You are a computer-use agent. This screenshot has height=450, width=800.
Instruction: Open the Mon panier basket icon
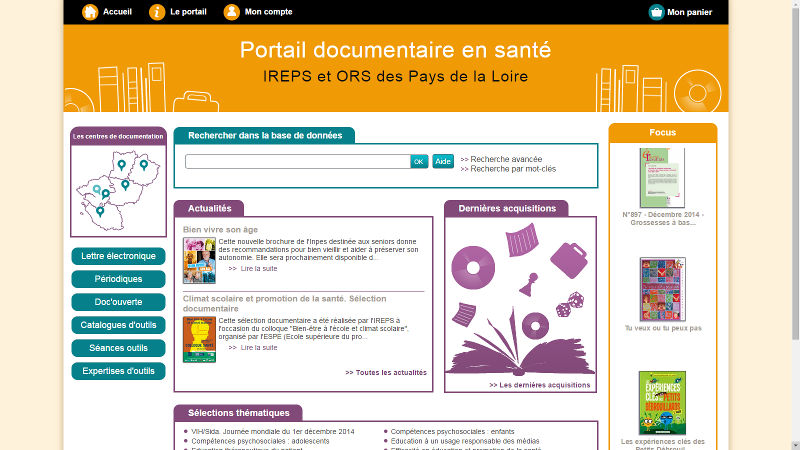(656, 12)
